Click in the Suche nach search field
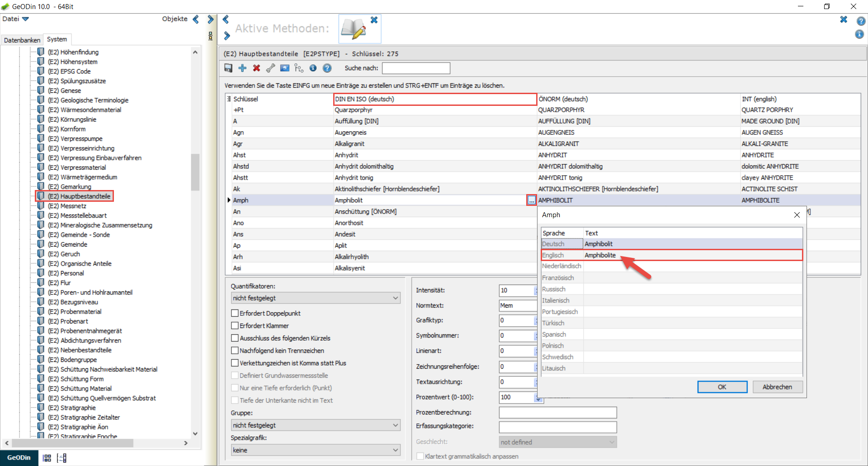This screenshot has height=466, width=868. [416, 68]
